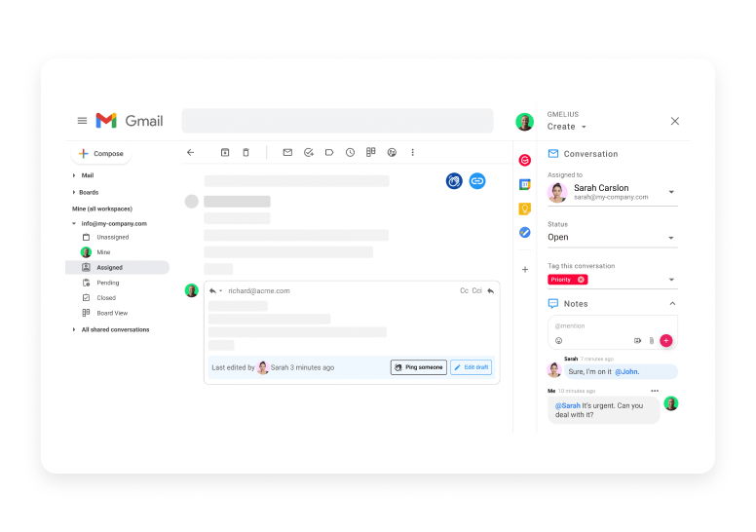
Task: Click the back arrow in the toolbar
Action: 190,152
